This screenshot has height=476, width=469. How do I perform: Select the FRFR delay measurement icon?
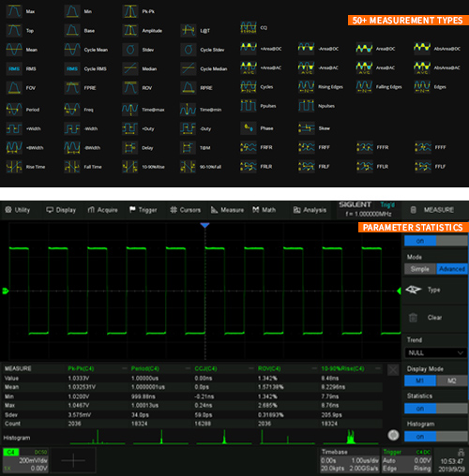(x=249, y=147)
